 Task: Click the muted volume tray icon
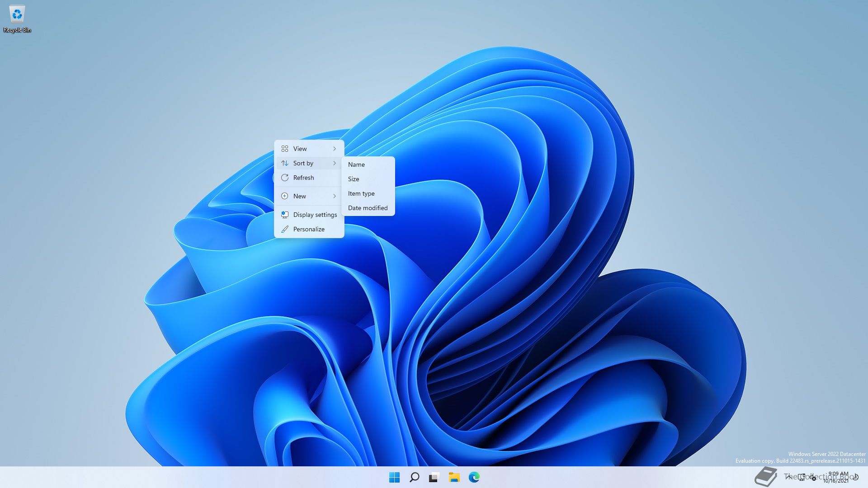coord(812,477)
